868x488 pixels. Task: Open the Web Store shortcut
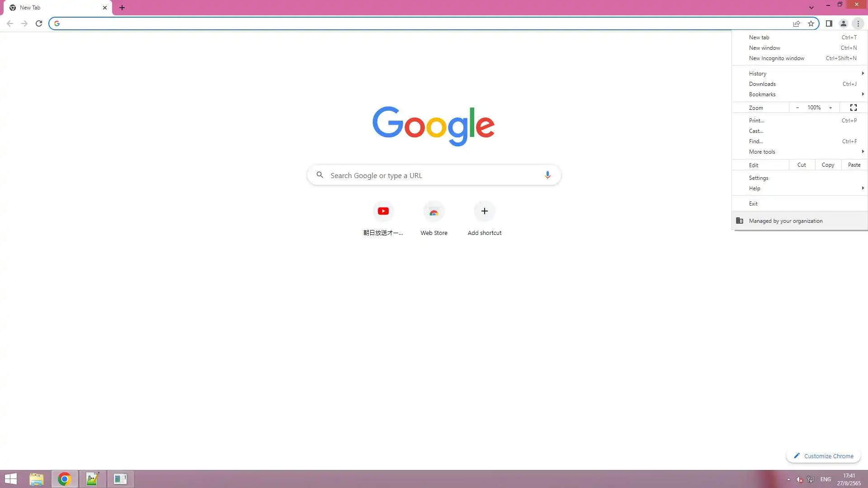[x=434, y=211]
